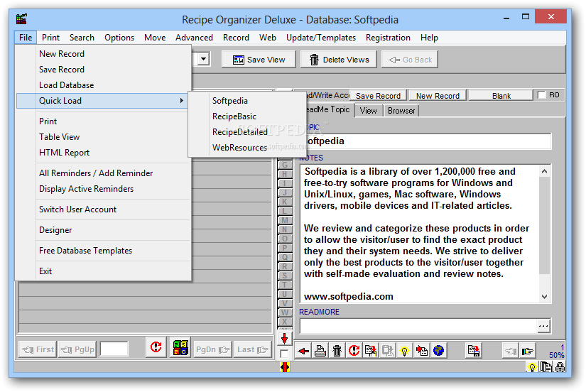Viewport: 586px width, 392px height.
Task: Click the red-yellow splitter arrows icon at bottom
Action: tap(284, 367)
